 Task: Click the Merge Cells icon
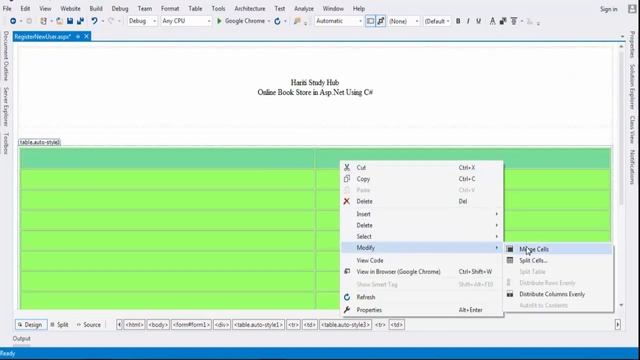510,249
